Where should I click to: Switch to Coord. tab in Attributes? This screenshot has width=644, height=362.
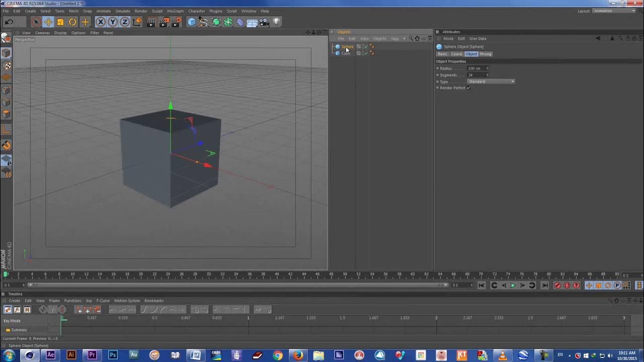coord(457,54)
